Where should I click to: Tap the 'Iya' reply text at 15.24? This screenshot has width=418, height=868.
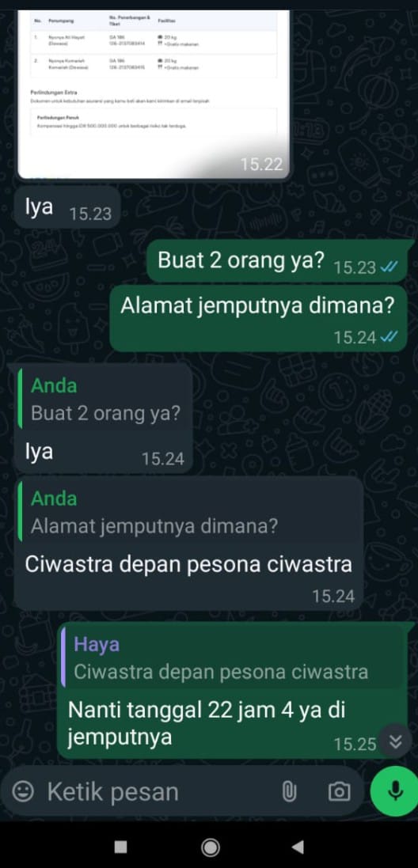pos(40,453)
